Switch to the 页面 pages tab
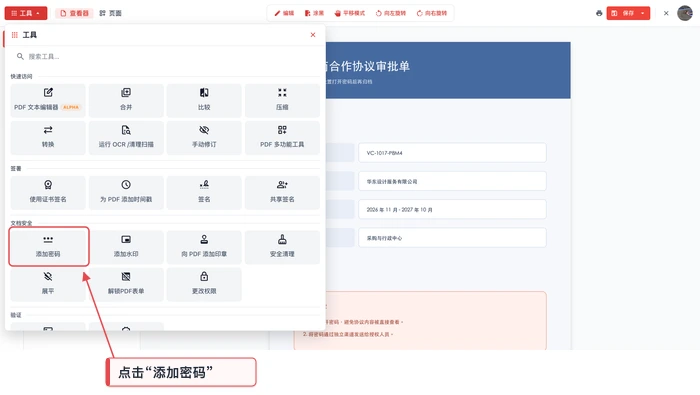This screenshot has width=700, height=395. pyautogui.click(x=111, y=13)
